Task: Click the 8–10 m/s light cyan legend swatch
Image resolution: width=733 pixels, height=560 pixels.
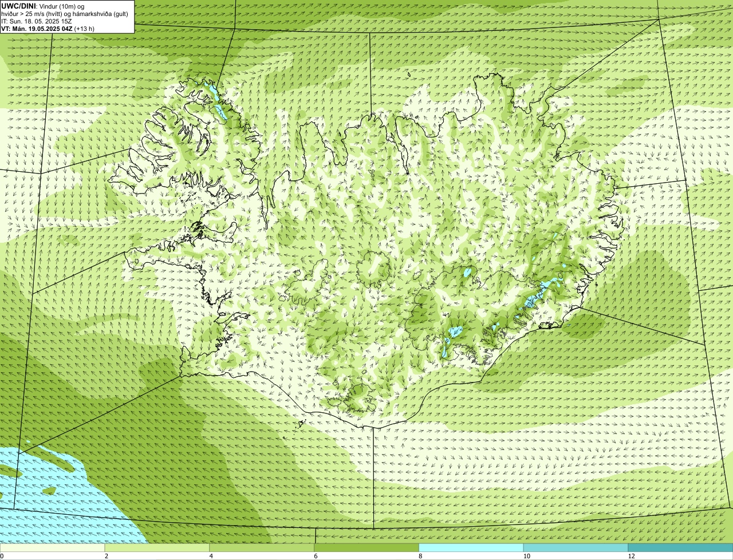Action: tap(471, 548)
